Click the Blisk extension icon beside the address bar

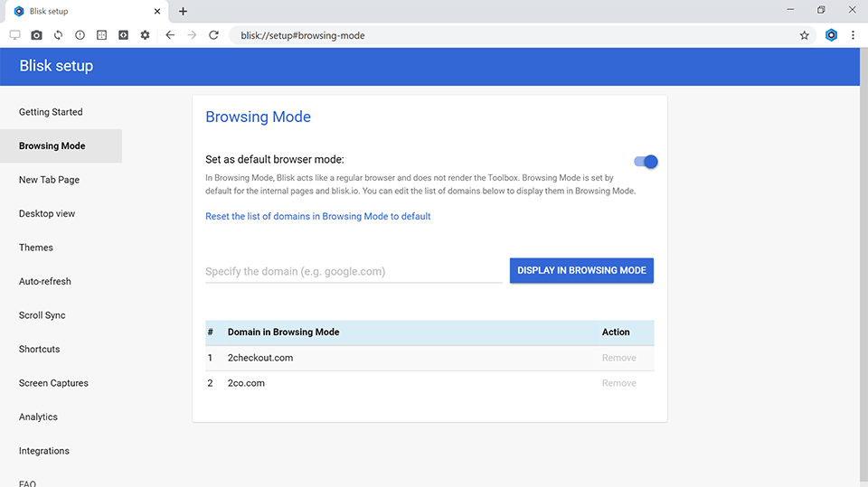click(831, 35)
